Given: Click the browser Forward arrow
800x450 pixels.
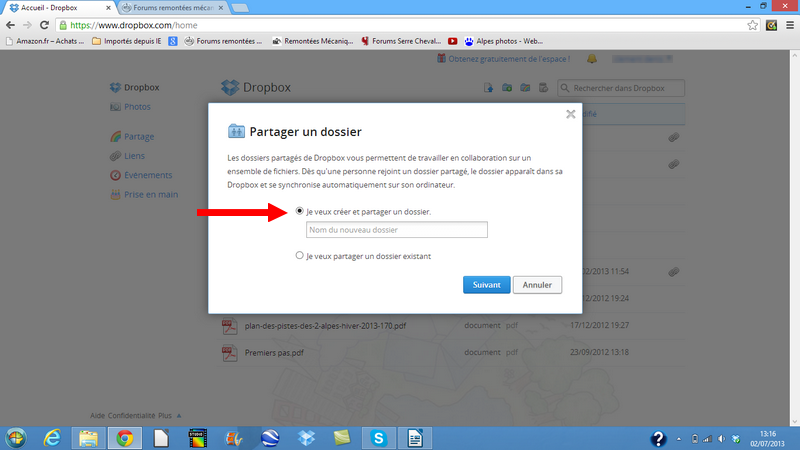Looking at the screenshot, I should pos(27,25).
